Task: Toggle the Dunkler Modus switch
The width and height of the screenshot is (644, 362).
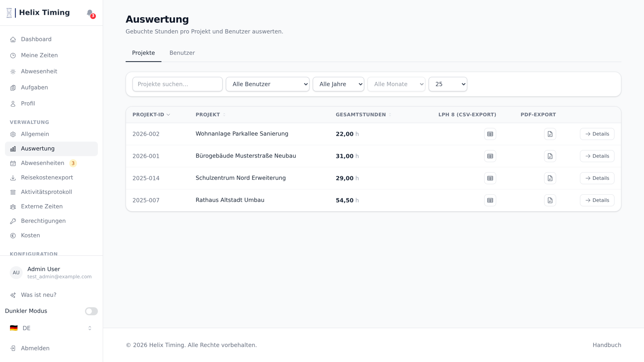Action: tap(91, 311)
